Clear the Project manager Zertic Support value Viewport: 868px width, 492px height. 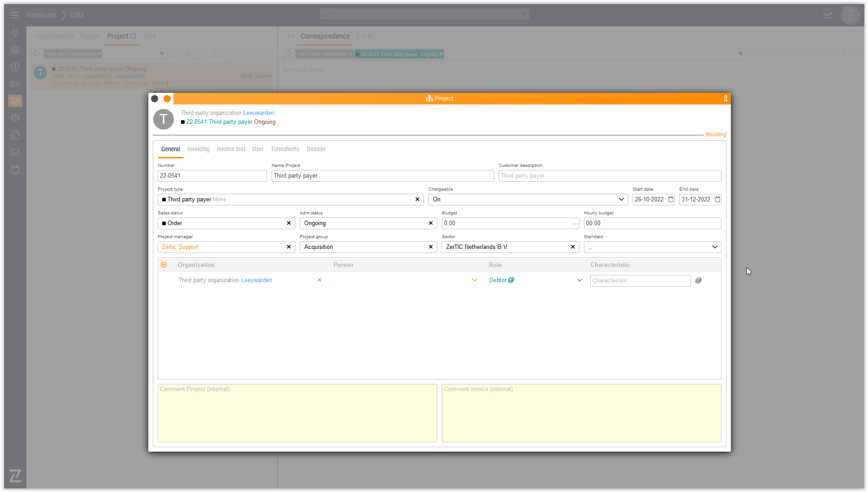tap(289, 247)
